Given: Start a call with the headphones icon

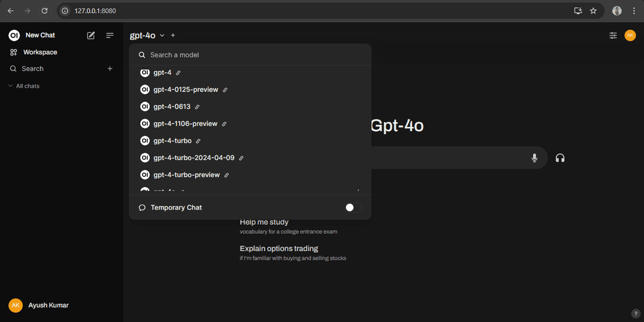Looking at the screenshot, I should point(560,158).
